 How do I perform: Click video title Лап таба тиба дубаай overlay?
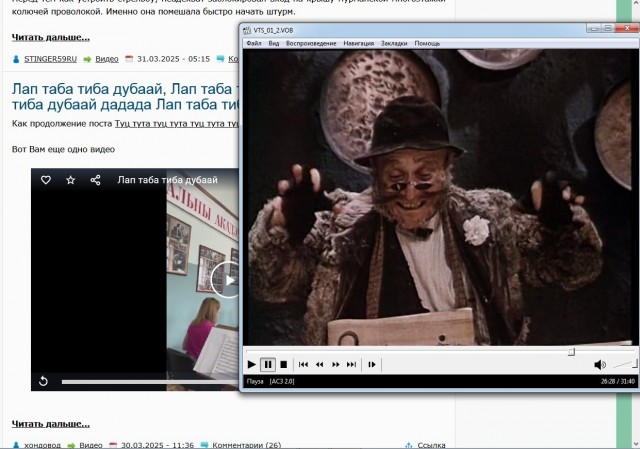pos(167,180)
